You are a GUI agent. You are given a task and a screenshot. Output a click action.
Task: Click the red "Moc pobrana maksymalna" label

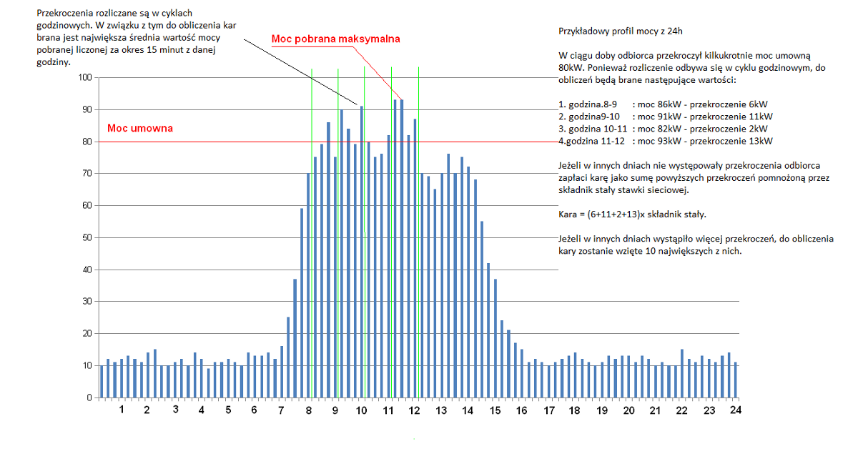point(335,39)
